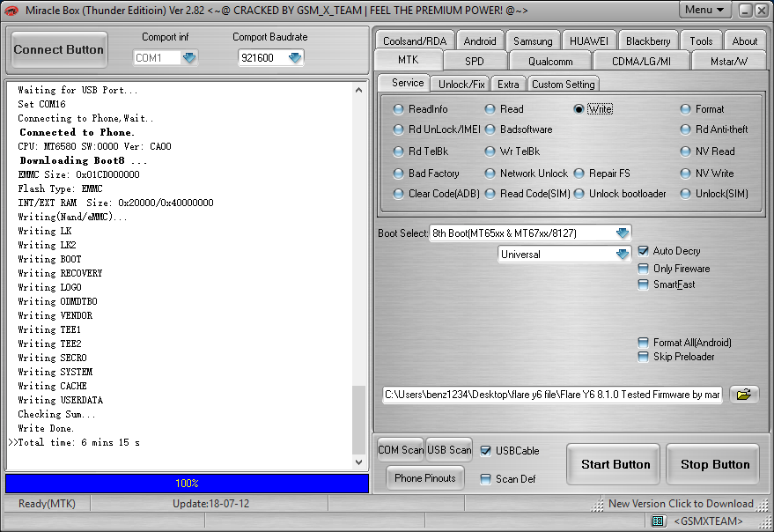Viewport: 774px width, 532px height.
Task: Toggle the Auto Decry checkbox
Action: click(643, 251)
